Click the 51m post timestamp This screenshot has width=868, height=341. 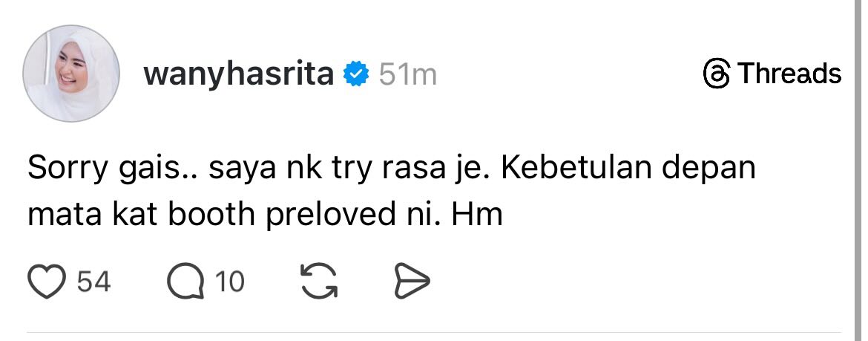tap(407, 74)
